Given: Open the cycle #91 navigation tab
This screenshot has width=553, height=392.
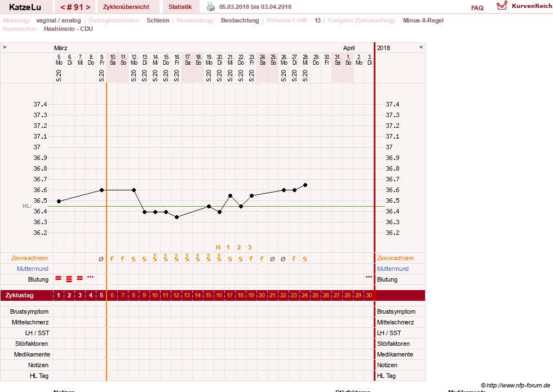Looking at the screenshot, I should [x=75, y=7].
